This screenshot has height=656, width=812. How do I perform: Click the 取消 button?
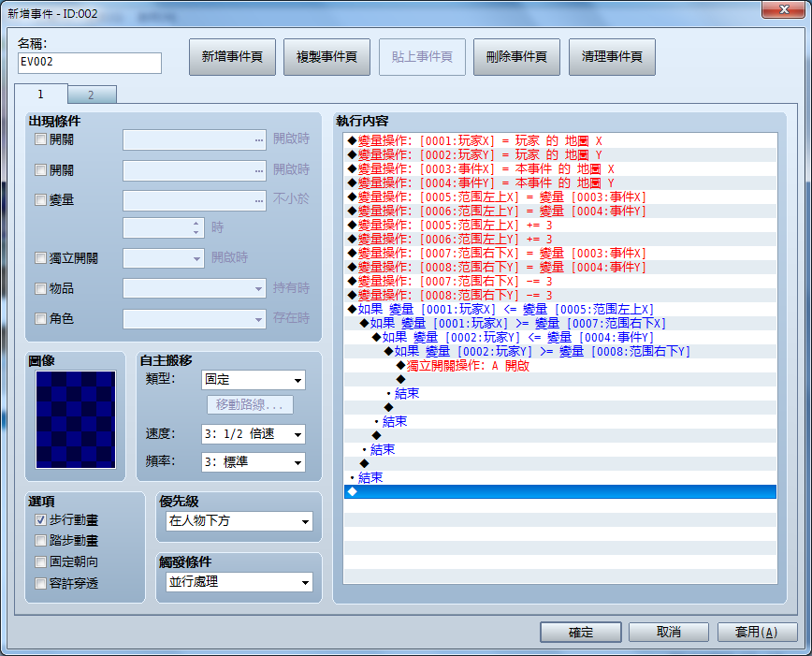coord(669,633)
